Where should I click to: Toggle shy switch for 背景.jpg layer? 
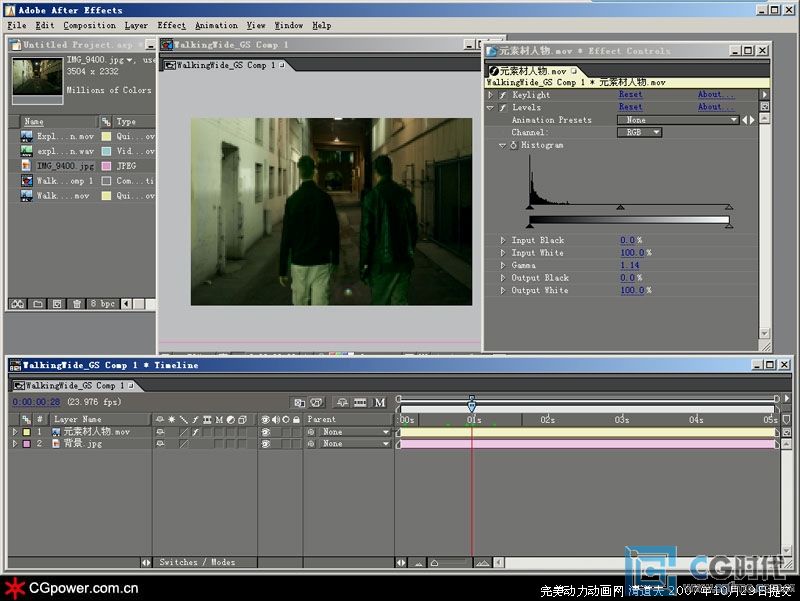160,444
